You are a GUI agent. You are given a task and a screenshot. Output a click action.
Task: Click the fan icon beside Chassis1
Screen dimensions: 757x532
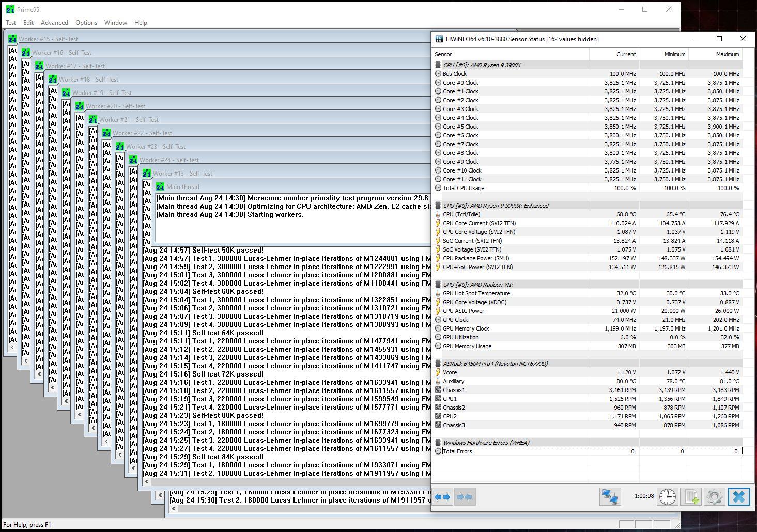pyautogui.click(x=438, y=390)
